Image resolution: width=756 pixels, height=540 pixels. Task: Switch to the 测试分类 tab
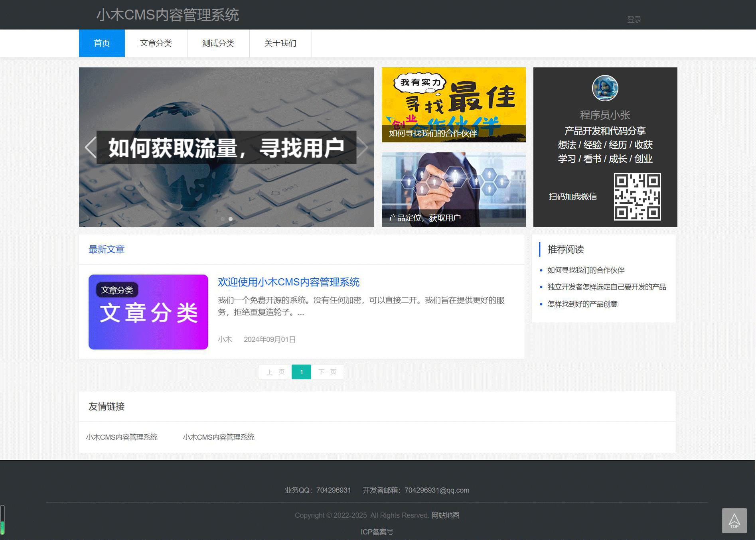click(218, 43)
